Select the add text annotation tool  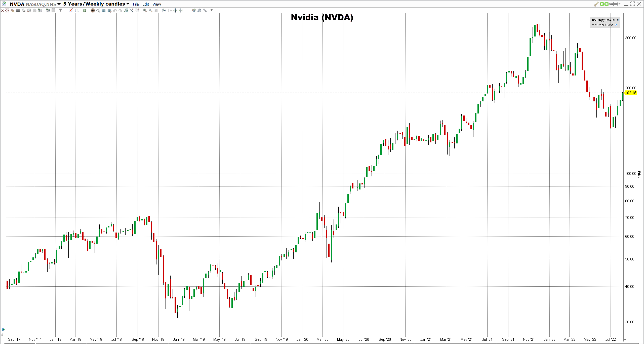tap(104, 10)
